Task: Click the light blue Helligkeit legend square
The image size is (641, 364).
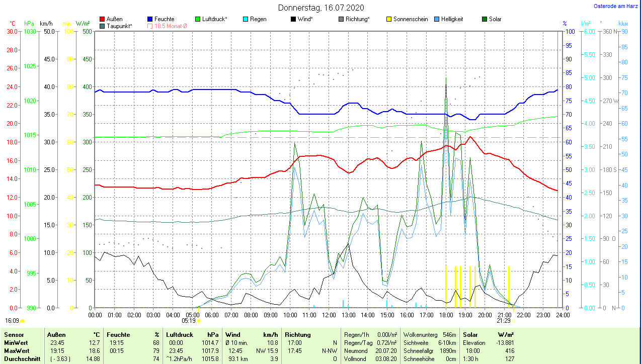Action: click(436, 19)
